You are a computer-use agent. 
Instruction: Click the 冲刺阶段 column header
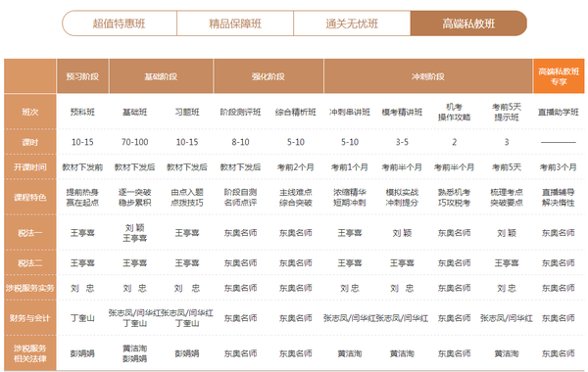pyautogui.click(x=428, y=76)
